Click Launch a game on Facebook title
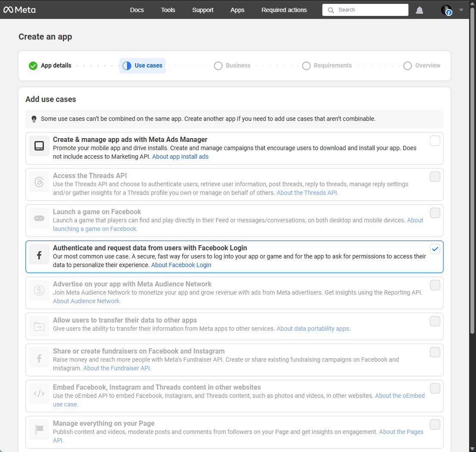The width and height of the screenshot is (476, 452). pos(97,212)
